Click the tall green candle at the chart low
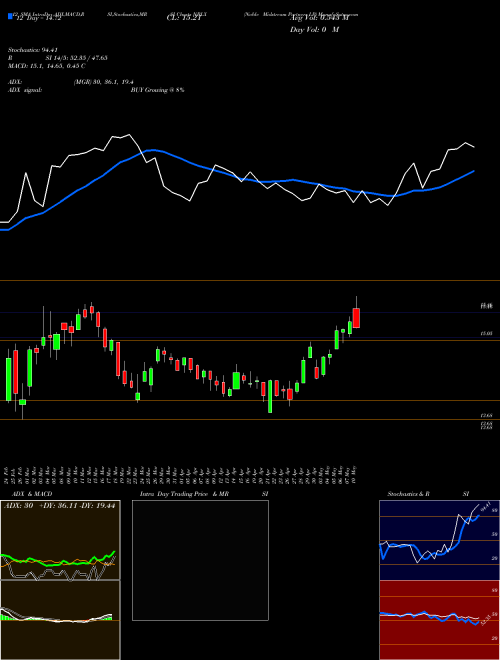The image size is (500, 660). tap(270, 396)
